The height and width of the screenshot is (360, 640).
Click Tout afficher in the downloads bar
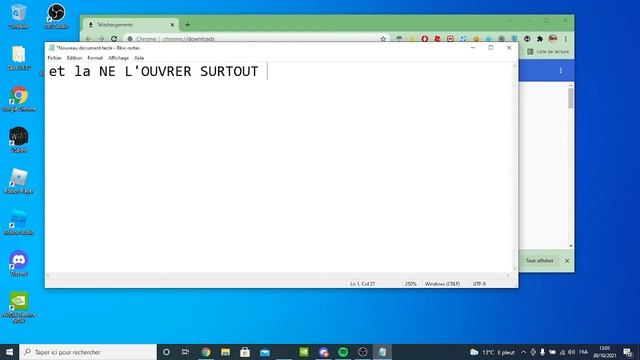pyautogui.click(x=540, y=260)
